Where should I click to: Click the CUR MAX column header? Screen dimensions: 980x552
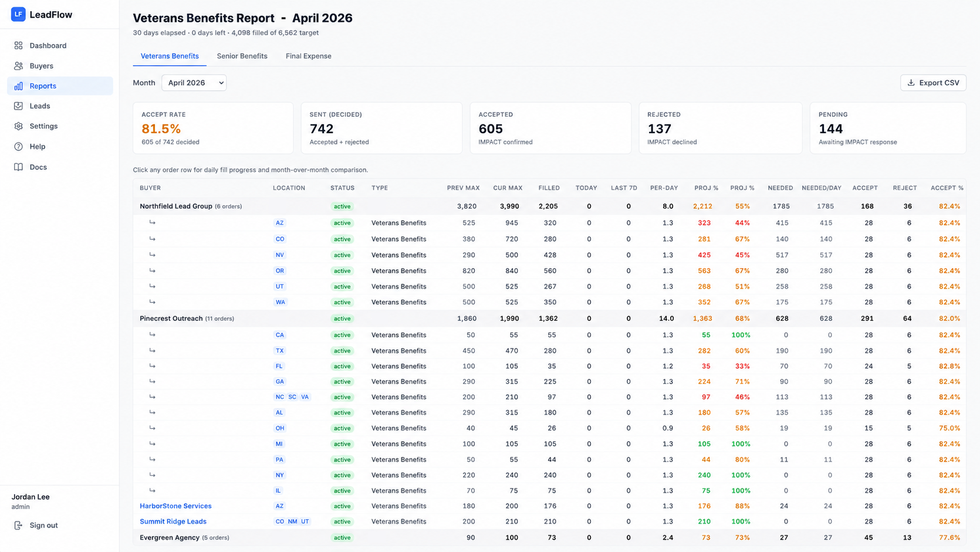(508, 188)
